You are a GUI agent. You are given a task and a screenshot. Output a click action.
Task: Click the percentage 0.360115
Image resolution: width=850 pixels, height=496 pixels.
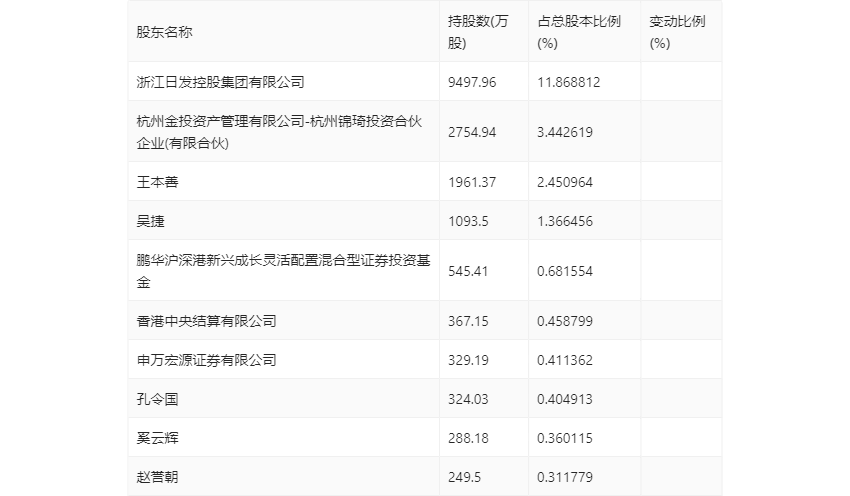pos(565,437)
